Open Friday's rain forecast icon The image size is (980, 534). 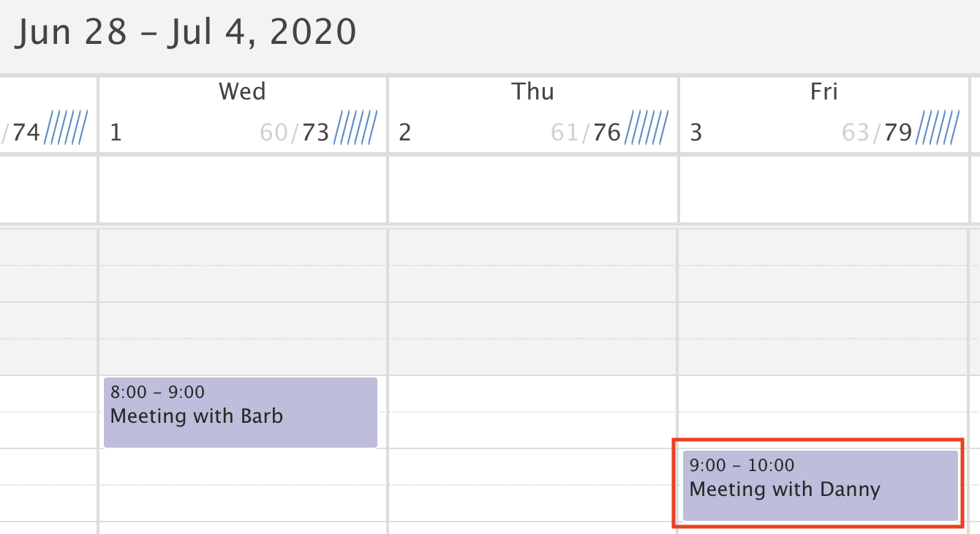938,128
